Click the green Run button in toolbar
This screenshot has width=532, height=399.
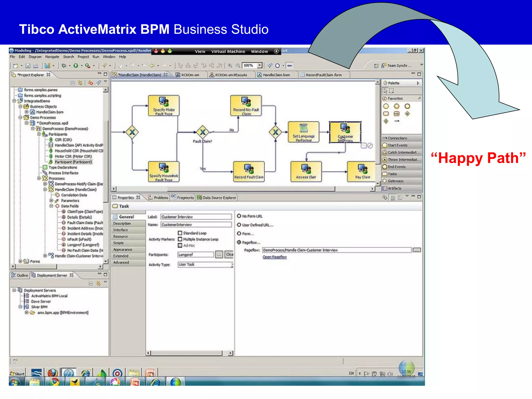point(76,65)
